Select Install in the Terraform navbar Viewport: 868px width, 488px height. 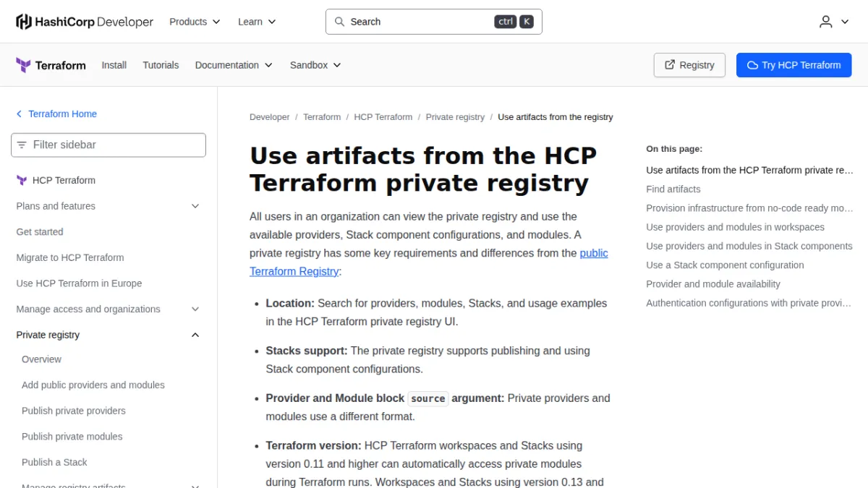click(114, 65)
